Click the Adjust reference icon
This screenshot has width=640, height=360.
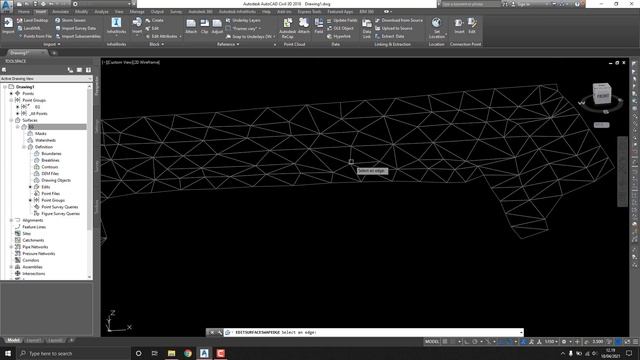pyautogui.click(x=217, y=26)
